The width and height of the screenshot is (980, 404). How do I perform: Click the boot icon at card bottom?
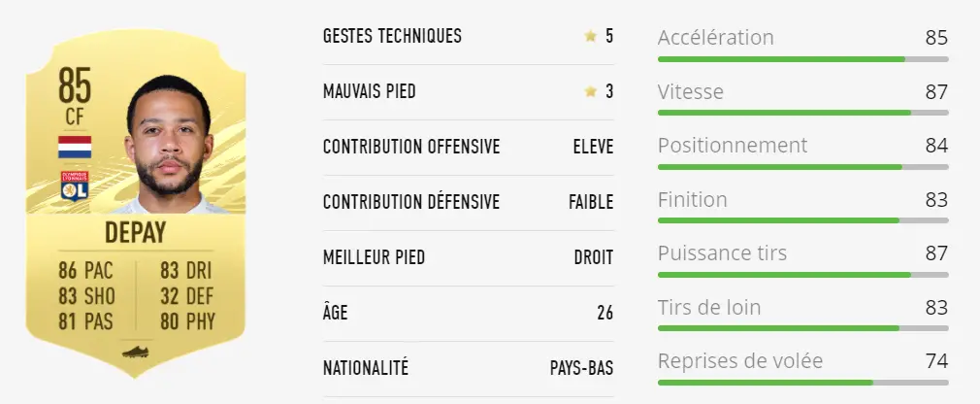click(x=135, y=352)
